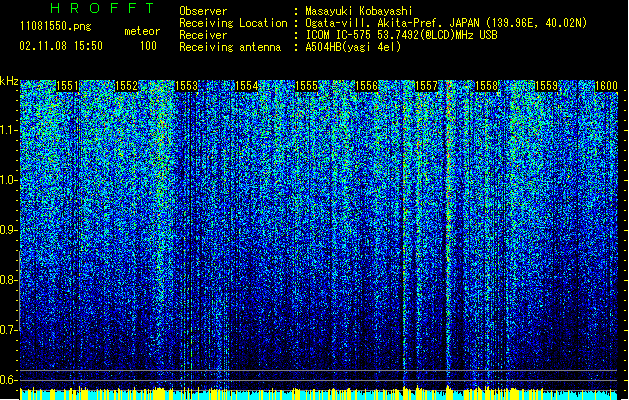Click the A504HB(yagi 4el) antenna text
This screenshot has width=629, height=400.
(353, 47)
